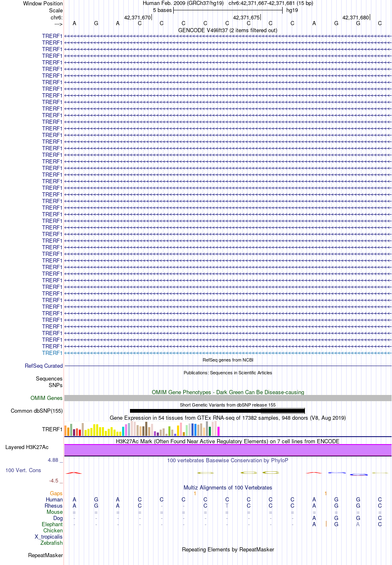
Task: Click the Sequences track label
Action: pyautogui.click(x=49, y=378)
